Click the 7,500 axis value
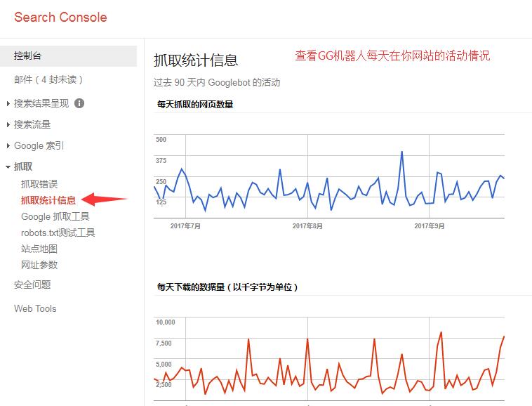 tap(164, 343)
